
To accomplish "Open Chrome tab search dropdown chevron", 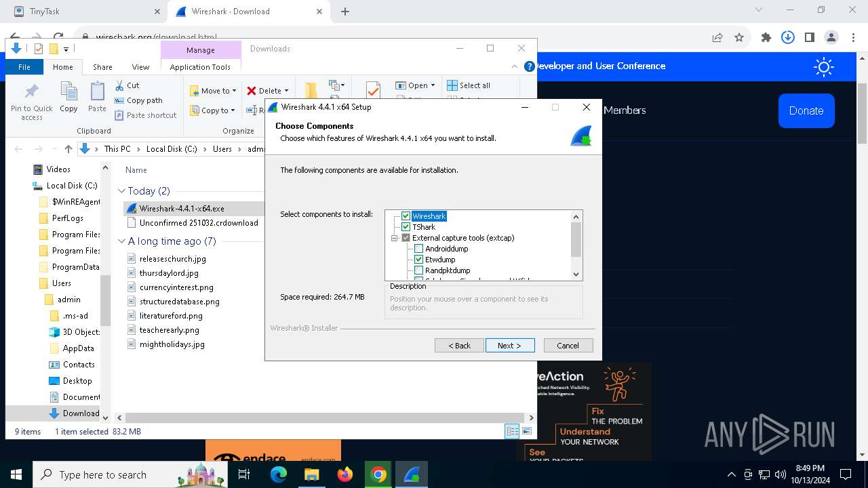I will pos(759,10).
